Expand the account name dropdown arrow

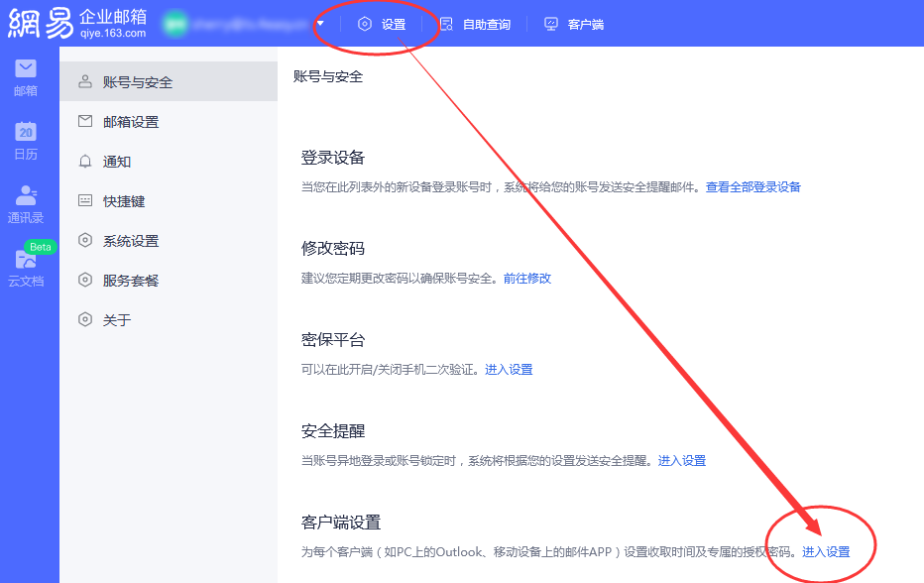(320, 22)
